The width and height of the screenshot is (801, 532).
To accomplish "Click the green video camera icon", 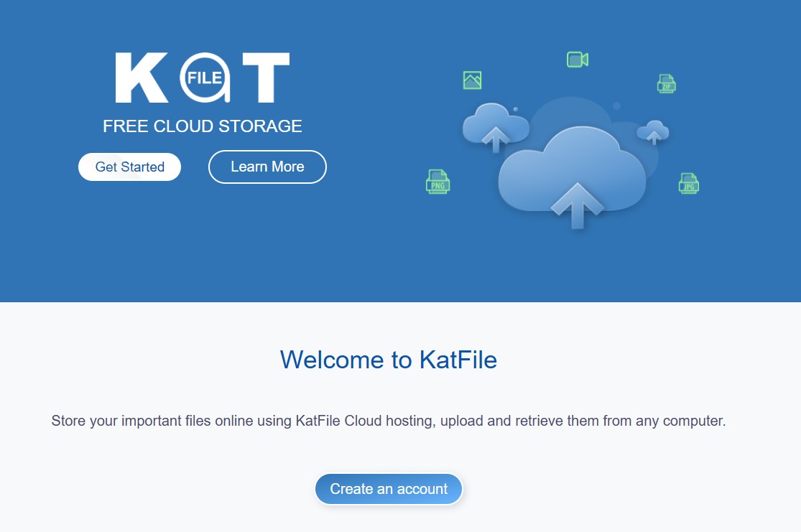I will 577,60.
